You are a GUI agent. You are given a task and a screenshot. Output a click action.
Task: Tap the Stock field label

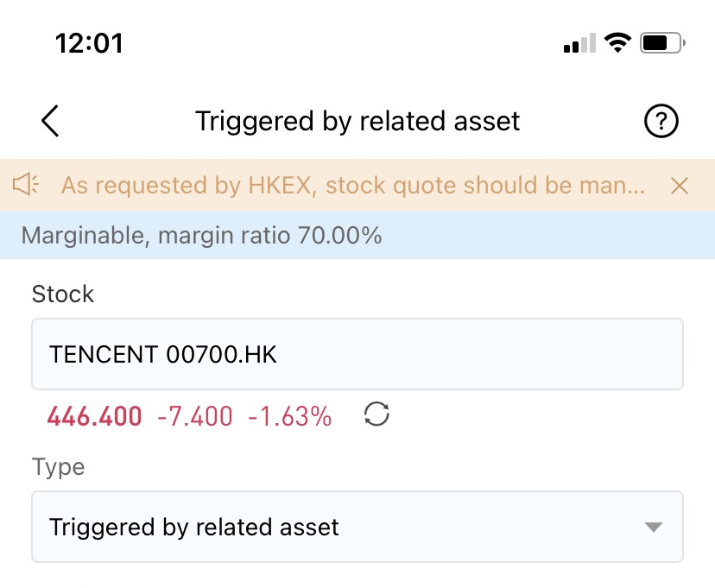(x=63, y=294)
